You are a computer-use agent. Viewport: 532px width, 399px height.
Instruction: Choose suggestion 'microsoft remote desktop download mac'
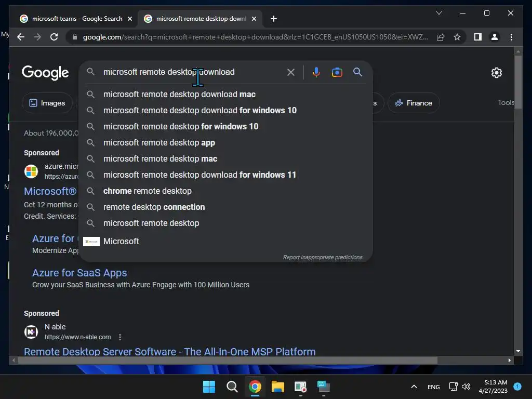pyautogui.click(x=225, y=95)
